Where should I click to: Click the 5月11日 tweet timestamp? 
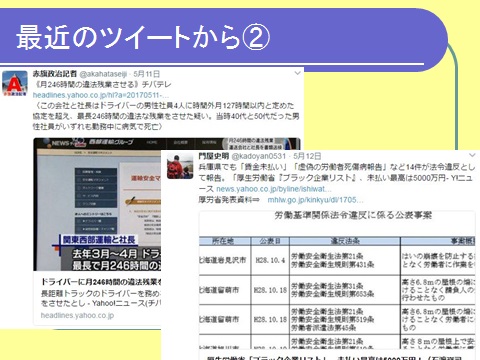[146, 74]
